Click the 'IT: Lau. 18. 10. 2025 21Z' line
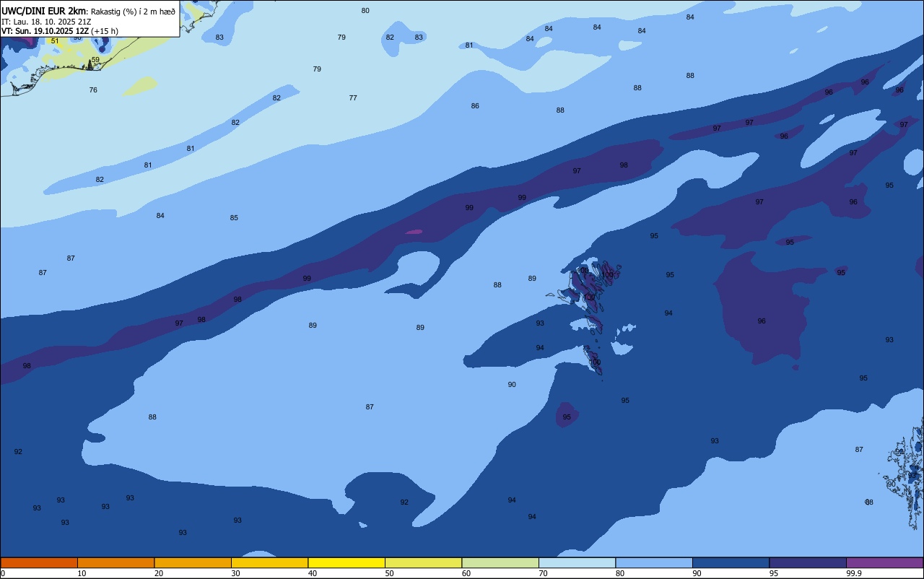This screenshot has height=579, width=924. pos(46,22)
